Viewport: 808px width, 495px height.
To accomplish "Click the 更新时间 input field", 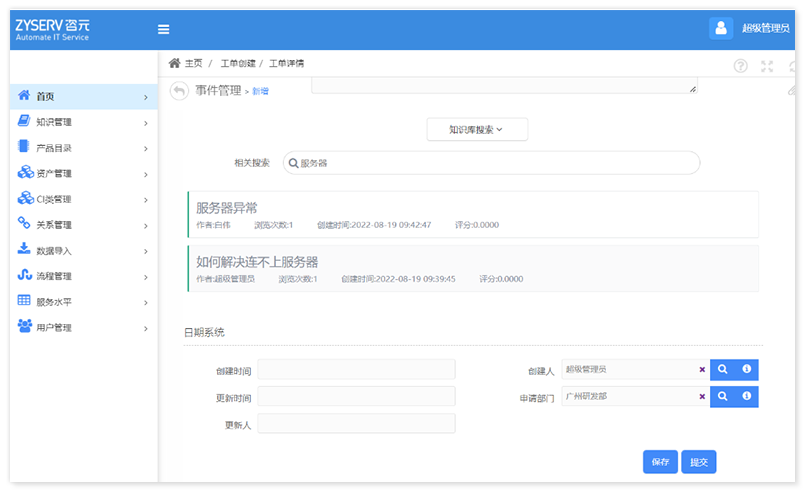I will point(357,397).
